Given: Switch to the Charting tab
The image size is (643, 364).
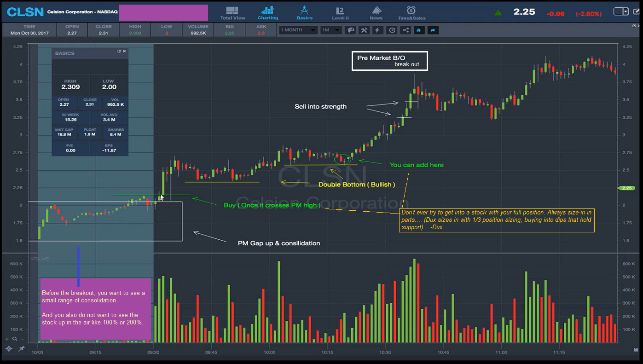Looking at the screenshot, I should pos(267,13).
